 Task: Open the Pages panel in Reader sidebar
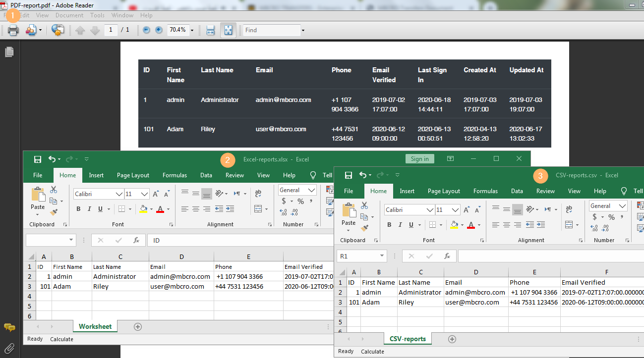pos(9,52)
